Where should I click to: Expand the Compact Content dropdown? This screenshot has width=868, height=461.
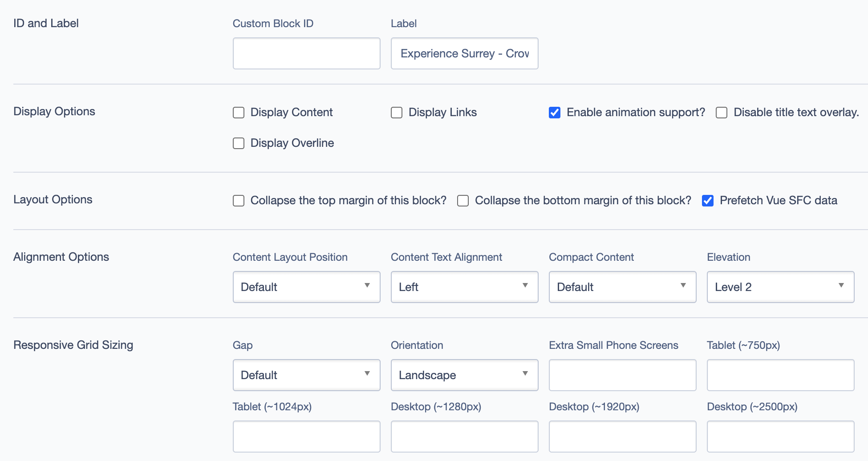pos(622,287)
